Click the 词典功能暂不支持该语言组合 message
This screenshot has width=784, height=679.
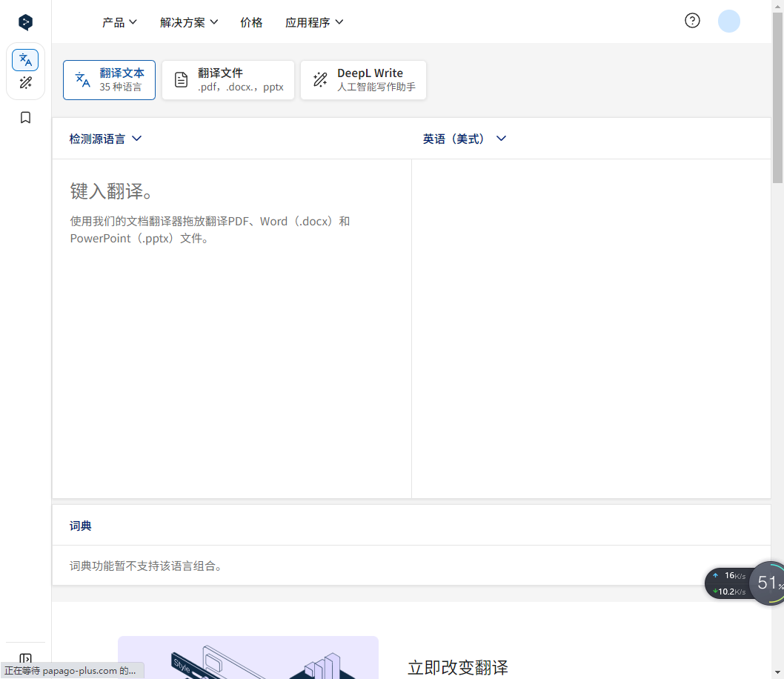click(x=145, y=566)
